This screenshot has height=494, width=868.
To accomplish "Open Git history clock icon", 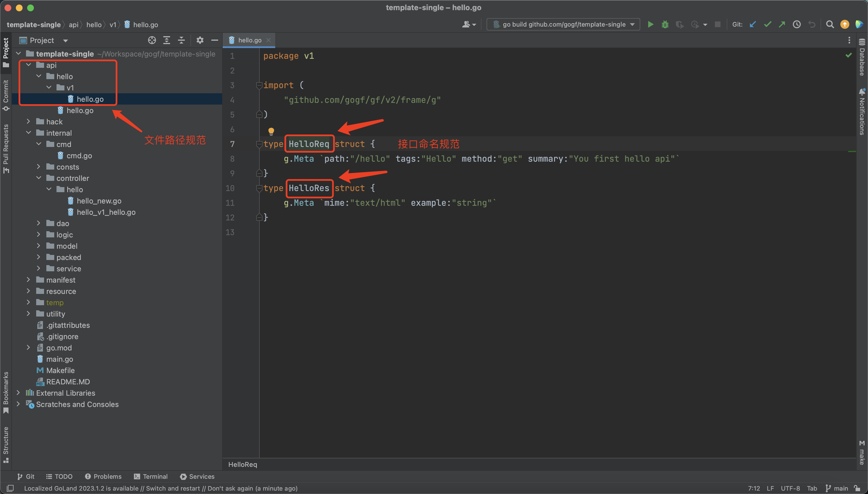I will pos(797,24).
